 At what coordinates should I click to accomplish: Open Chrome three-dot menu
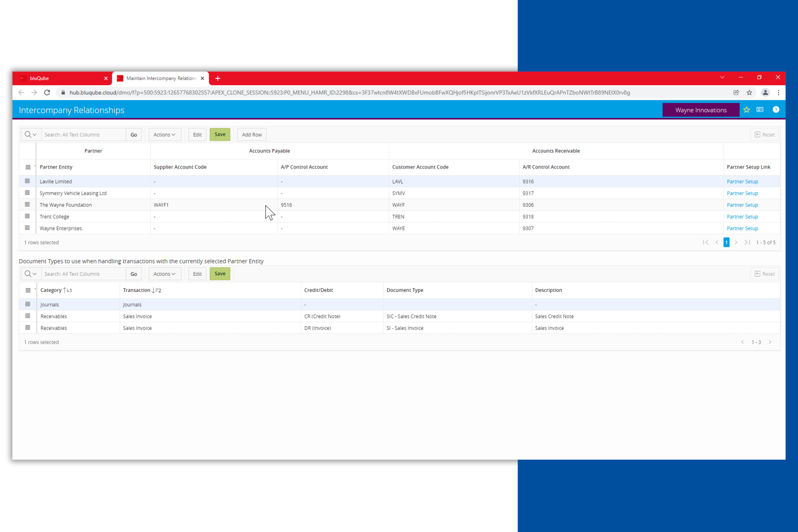(778, 92)
